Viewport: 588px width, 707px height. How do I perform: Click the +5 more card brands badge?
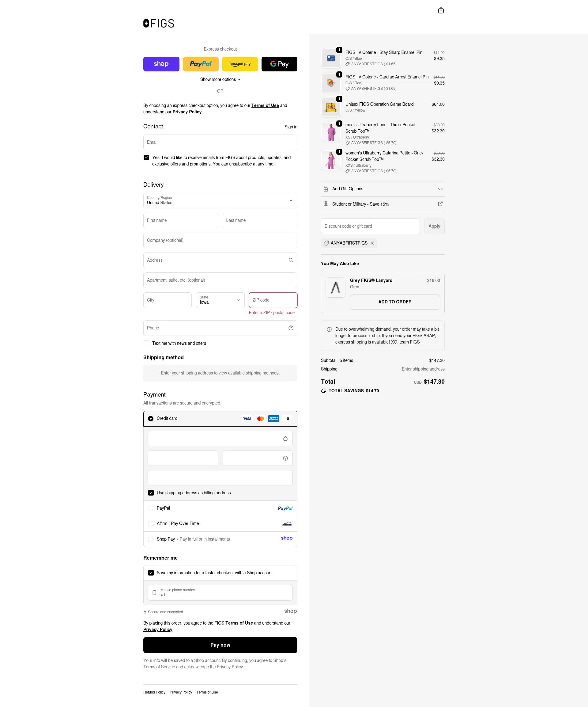pyautogui.click(x=287, y=419)
